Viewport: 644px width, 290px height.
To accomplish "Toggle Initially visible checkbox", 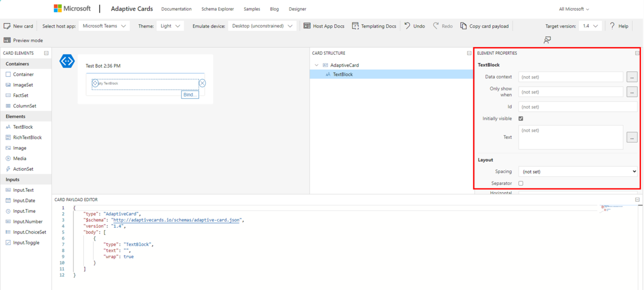I will pyautogui.click(x=521, y=119).
